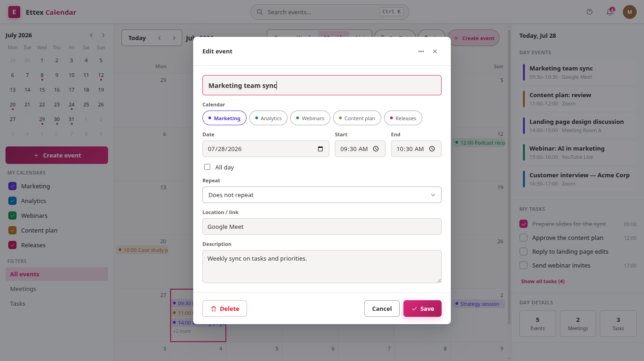Open the date picker calendar icon

pyautogui.click(x=321, y=149)
